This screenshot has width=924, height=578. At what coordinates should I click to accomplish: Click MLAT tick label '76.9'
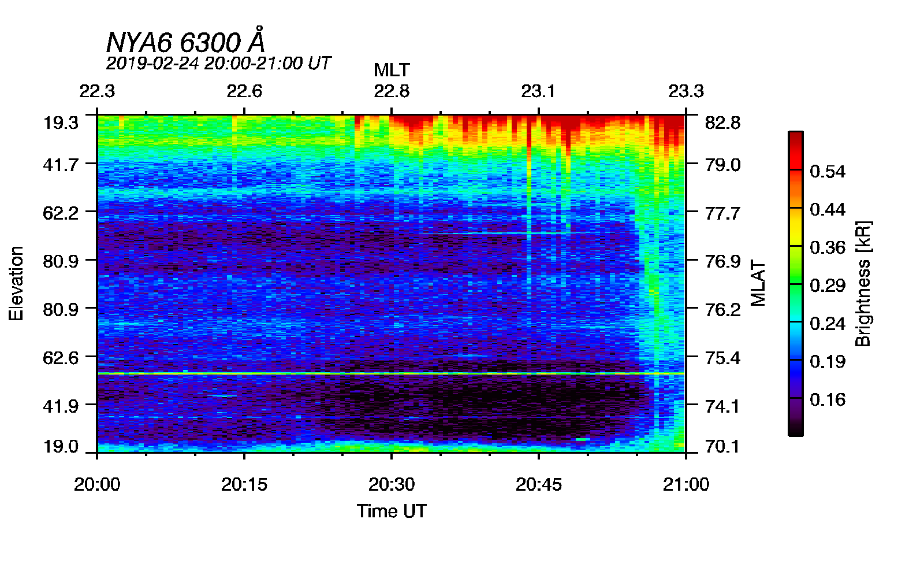tap(722, 261)
